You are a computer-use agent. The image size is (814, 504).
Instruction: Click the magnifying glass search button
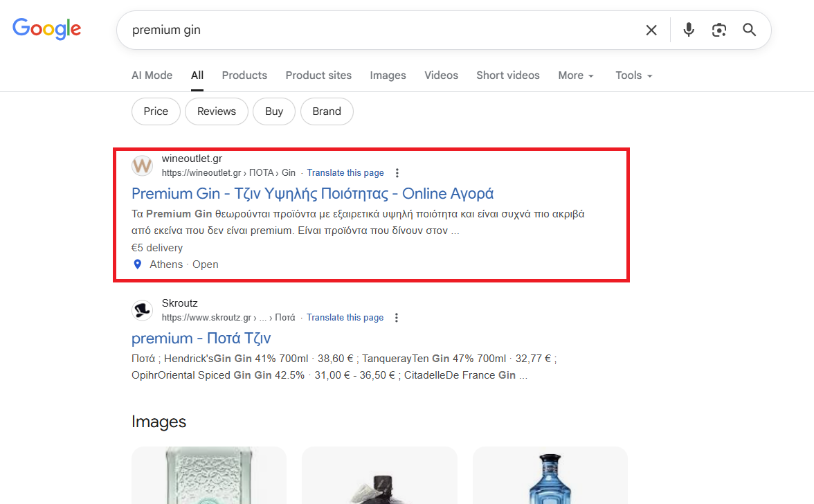point(750,30)
